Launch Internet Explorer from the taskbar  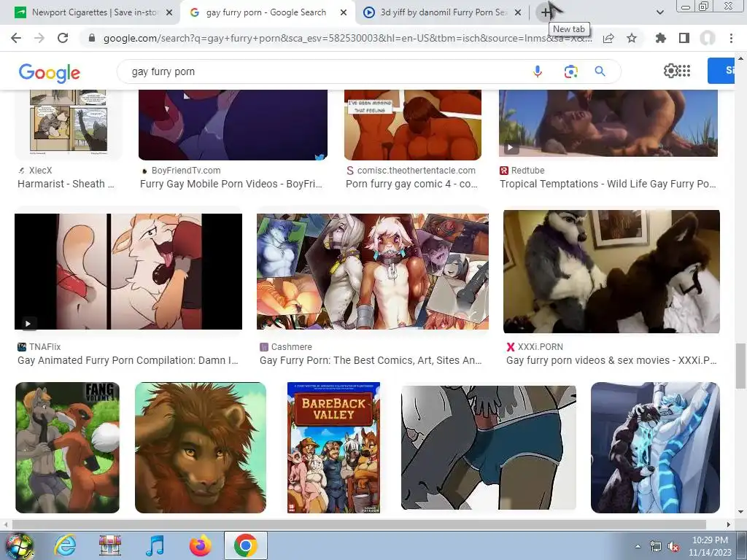(x=65, y=545)
